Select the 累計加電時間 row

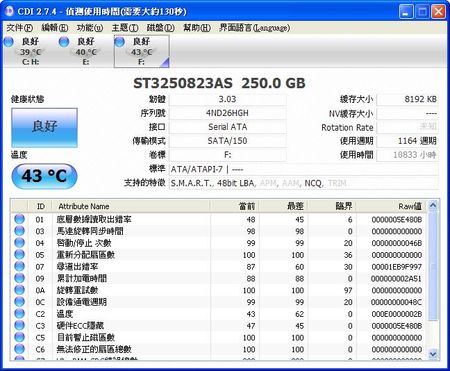pos(219,278)
